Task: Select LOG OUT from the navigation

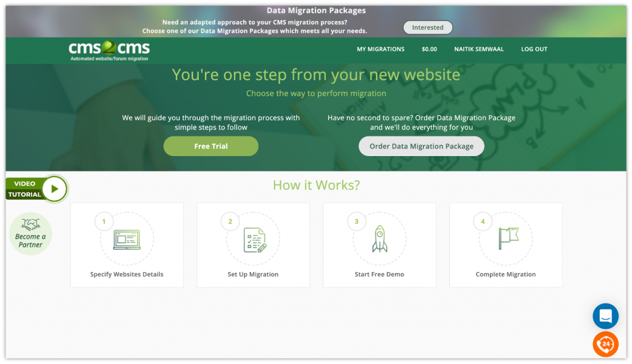Action: coord(534,49)
